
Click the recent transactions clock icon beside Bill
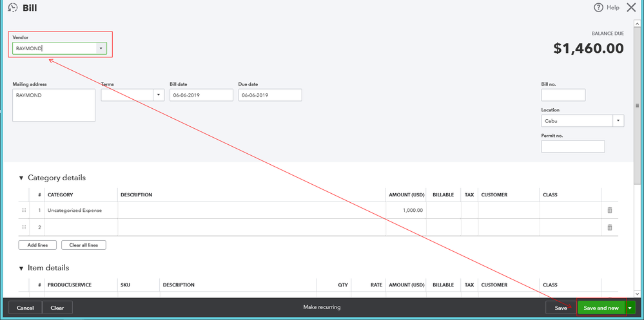point(13,7)
